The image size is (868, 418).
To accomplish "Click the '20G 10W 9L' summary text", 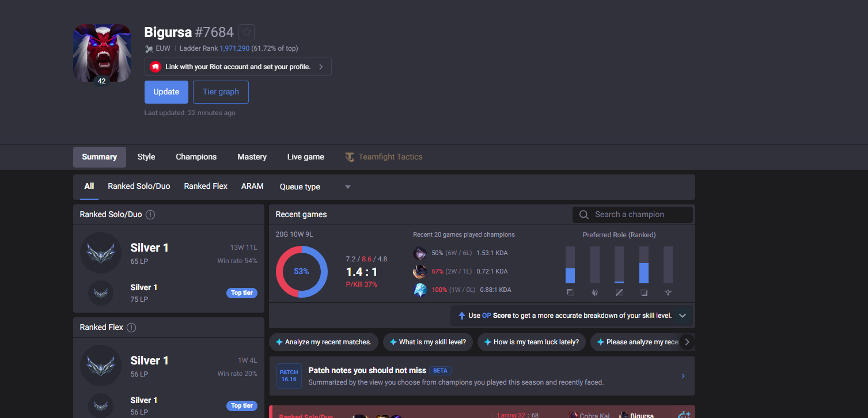I will [294, 234].
